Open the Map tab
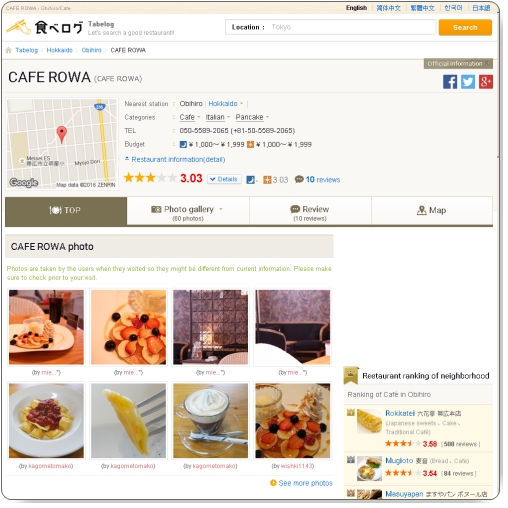This screenshot has width=508, height=508. tap(432, 211)
